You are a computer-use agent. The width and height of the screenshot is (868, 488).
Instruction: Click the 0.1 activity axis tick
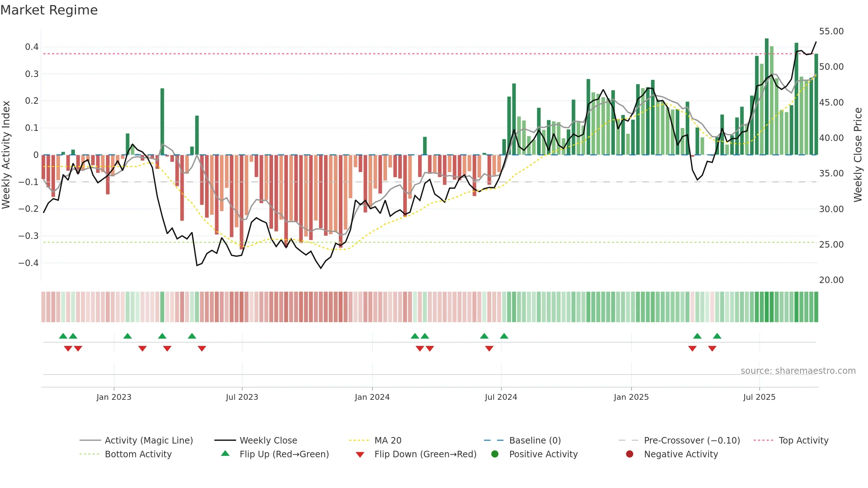pos(32,128)
